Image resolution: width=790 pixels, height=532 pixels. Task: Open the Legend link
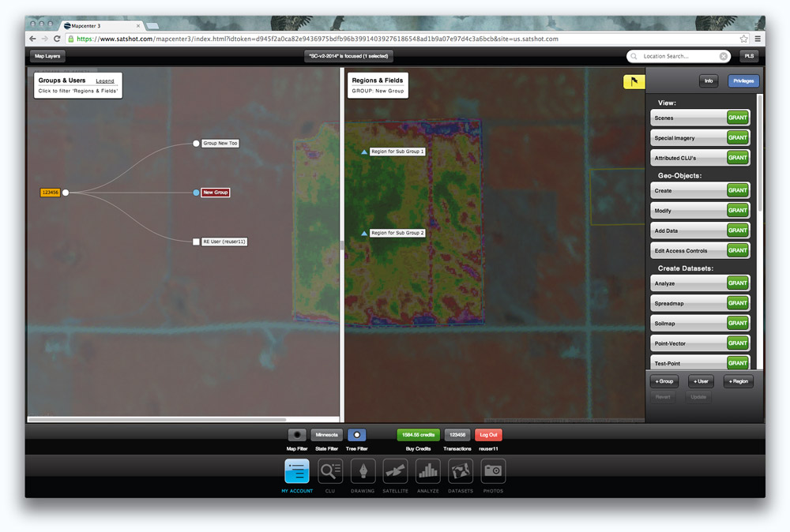click(x=105, y=81)
